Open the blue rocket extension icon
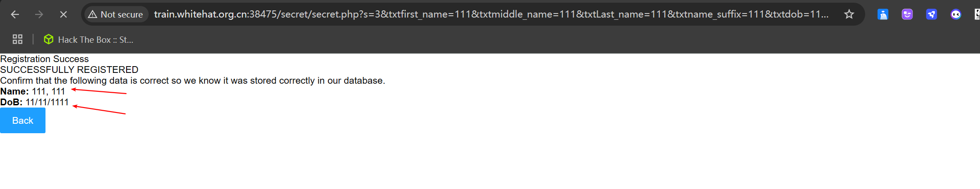Viewport: 980px width, 189px height. [931, 14]
